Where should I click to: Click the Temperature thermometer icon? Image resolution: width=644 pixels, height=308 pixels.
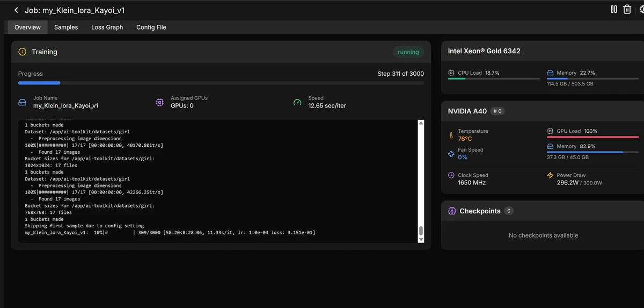451,135
